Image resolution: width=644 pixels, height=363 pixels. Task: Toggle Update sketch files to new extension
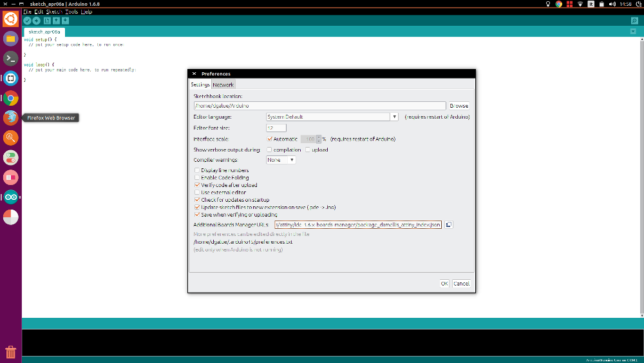tap(197, 207)
